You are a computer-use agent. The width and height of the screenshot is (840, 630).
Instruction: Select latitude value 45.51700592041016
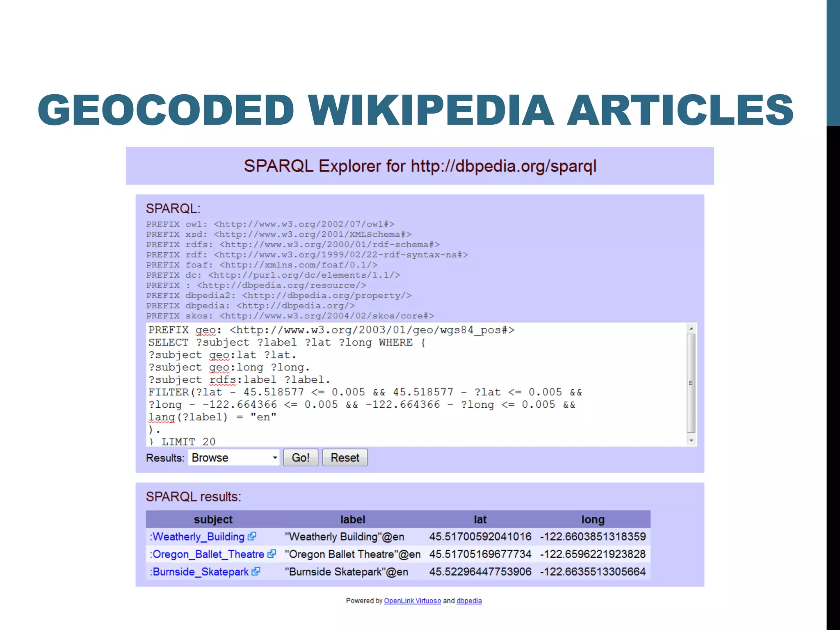[480, 536]
